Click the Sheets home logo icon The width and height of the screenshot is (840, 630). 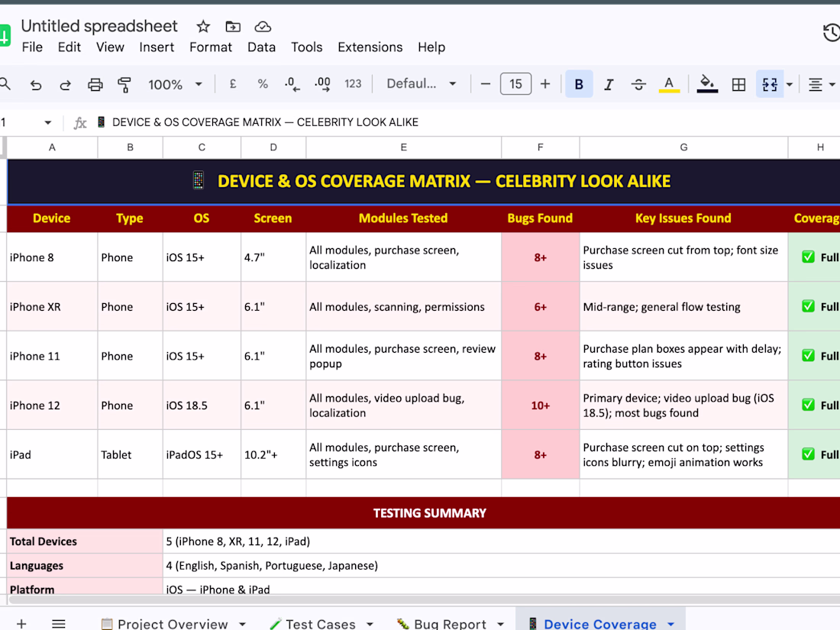(x=5, y=36)
